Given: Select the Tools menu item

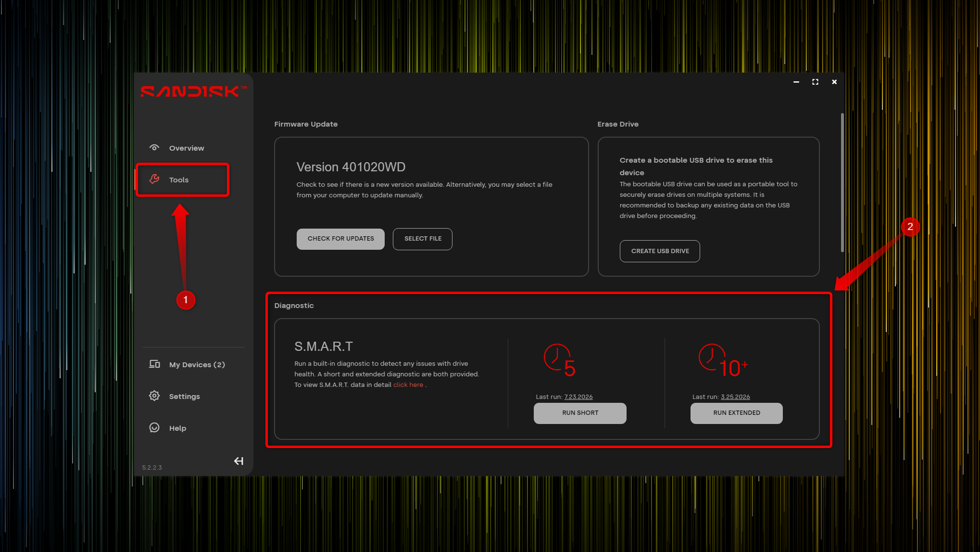Looking at the screenshot, I should [183, 180].
